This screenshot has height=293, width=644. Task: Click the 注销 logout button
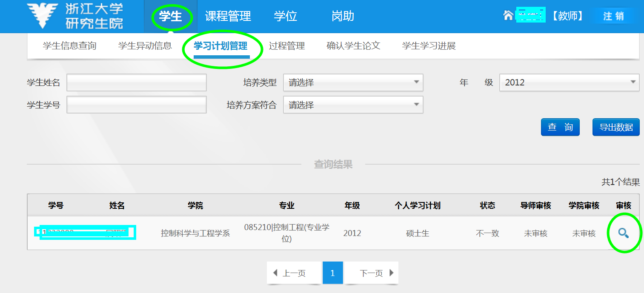(x=613, y=16)
